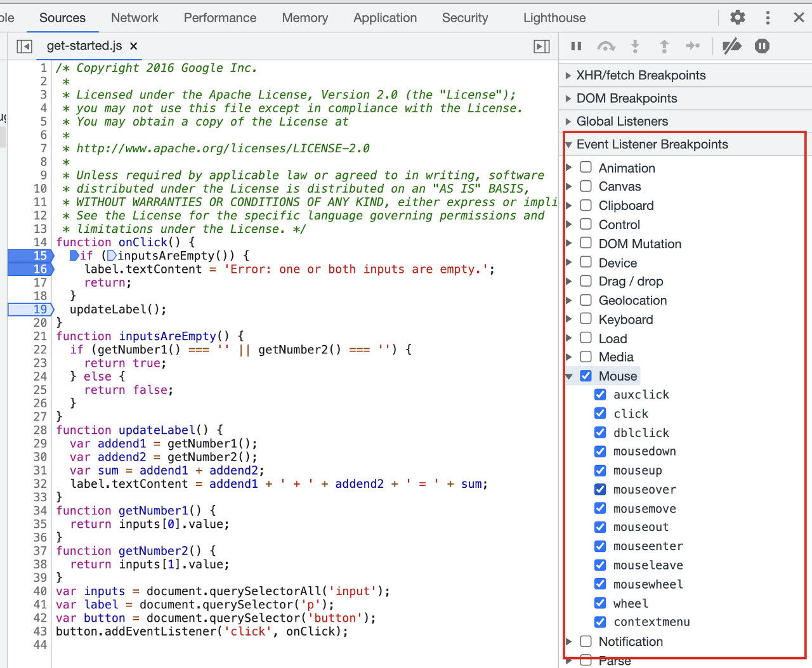
Task: Check the Drag / drop checkbox
Action: pos(586,280)
